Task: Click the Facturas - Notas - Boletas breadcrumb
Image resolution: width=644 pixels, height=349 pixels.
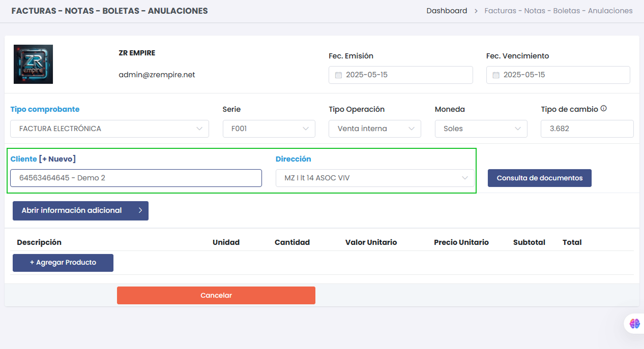Action: click(x=558, y=10)
